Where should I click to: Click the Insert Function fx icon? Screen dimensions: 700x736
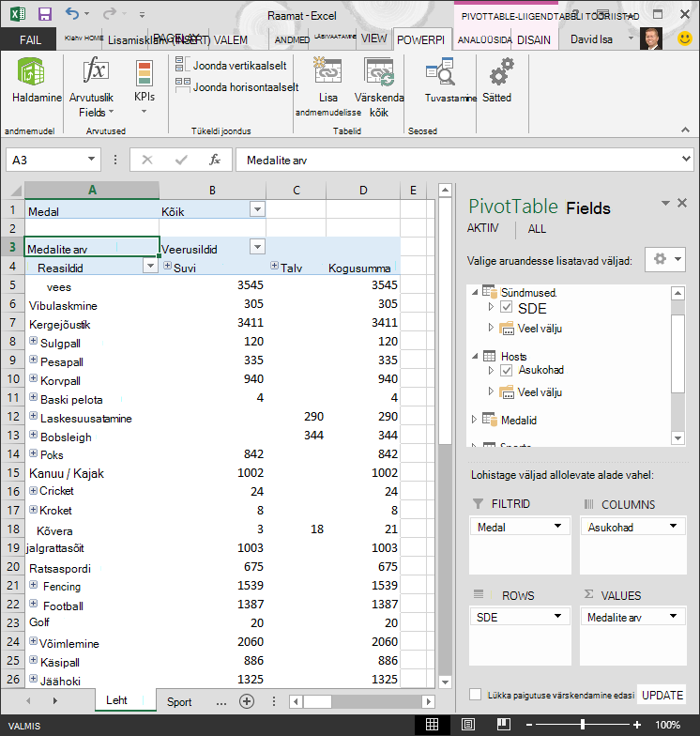tap(215, 160)
